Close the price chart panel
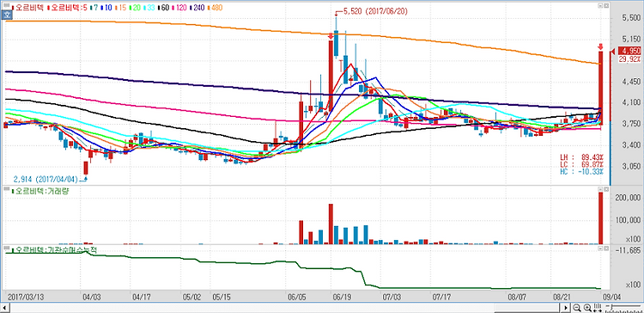The width and height of the screenshot is (644, 313). (x=606, y=6)
